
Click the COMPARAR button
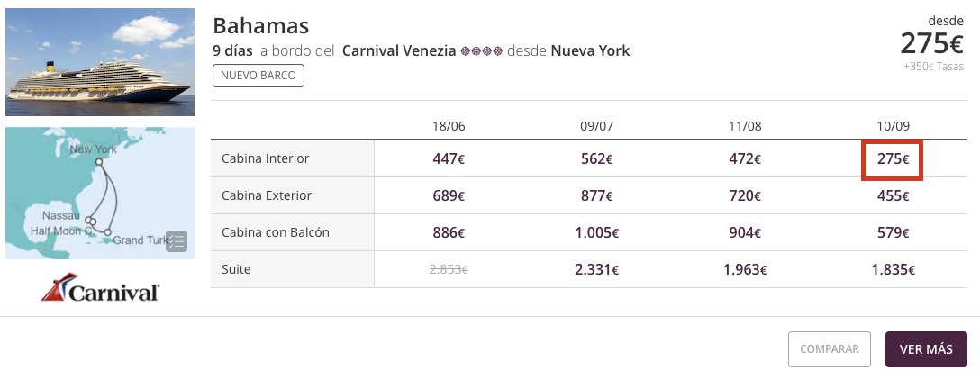pos(830,348)
